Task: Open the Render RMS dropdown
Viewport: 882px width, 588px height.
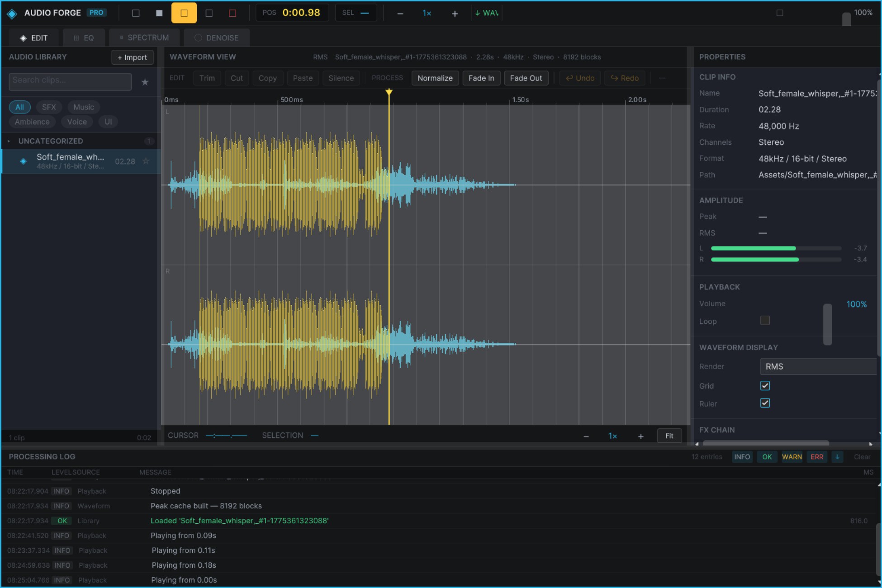Action: (819, 366)
